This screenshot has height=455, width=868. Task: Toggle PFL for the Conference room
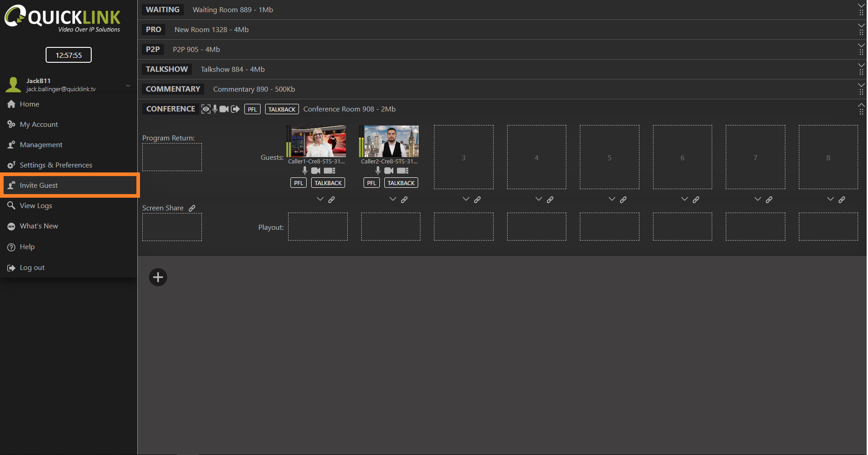click(x=252, y=109)
